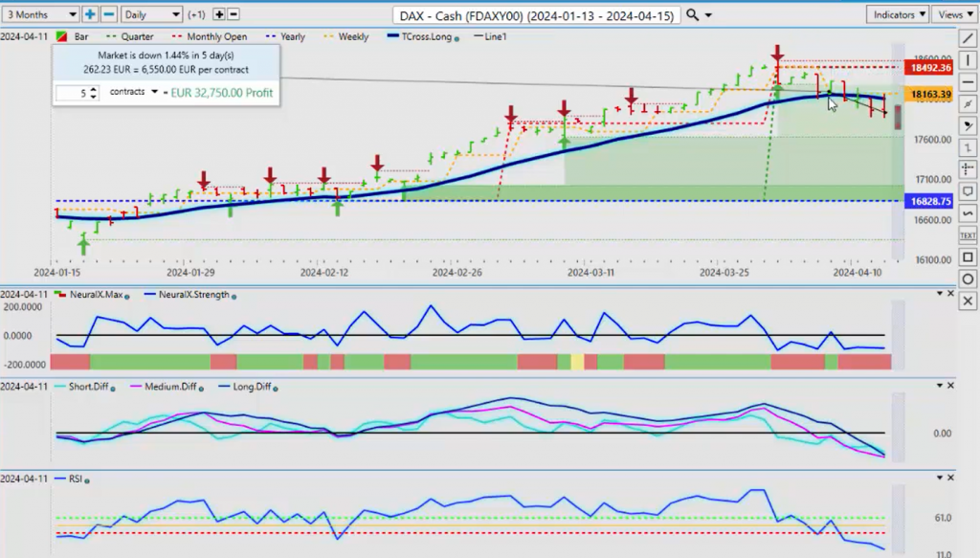Select the diagonal trend line drawing tool
The image size is (980, 558).
coord(968,38)
